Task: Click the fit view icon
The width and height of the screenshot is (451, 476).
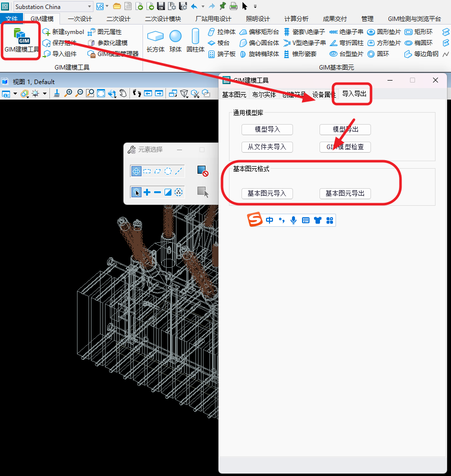Action: click(x=101, y=93)
